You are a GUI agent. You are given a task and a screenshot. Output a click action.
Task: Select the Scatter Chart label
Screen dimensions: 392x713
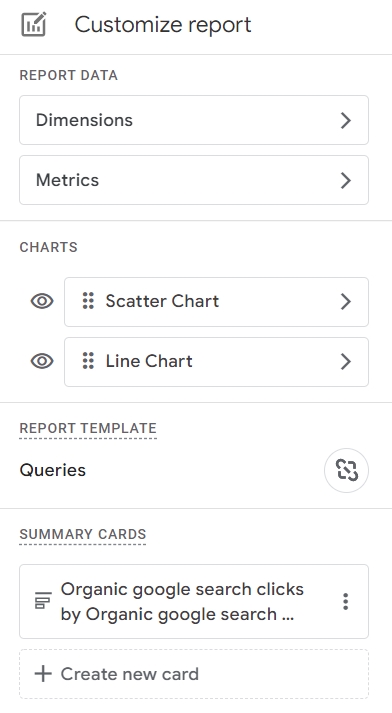(162, 301)
